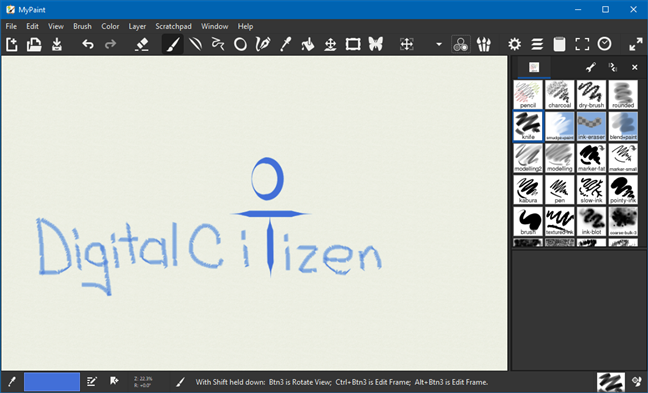Select the Connected Lines tool
The height and width of the screenshot is (393, 648).
(217, 44)
